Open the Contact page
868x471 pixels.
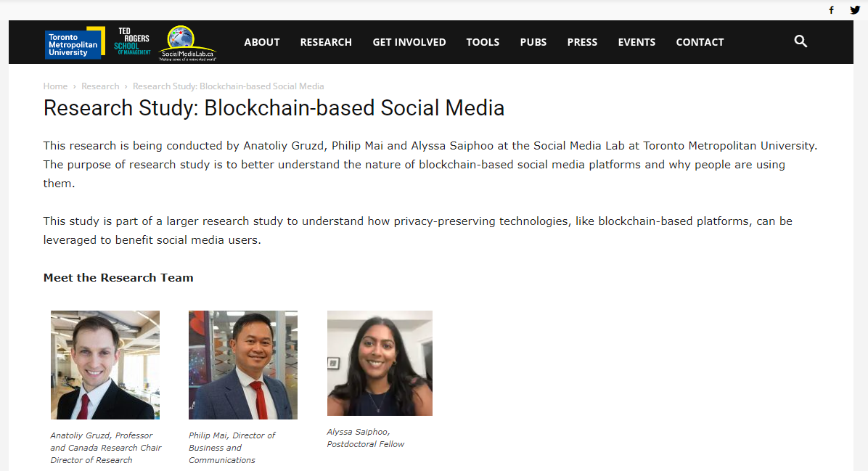[700, 42]
